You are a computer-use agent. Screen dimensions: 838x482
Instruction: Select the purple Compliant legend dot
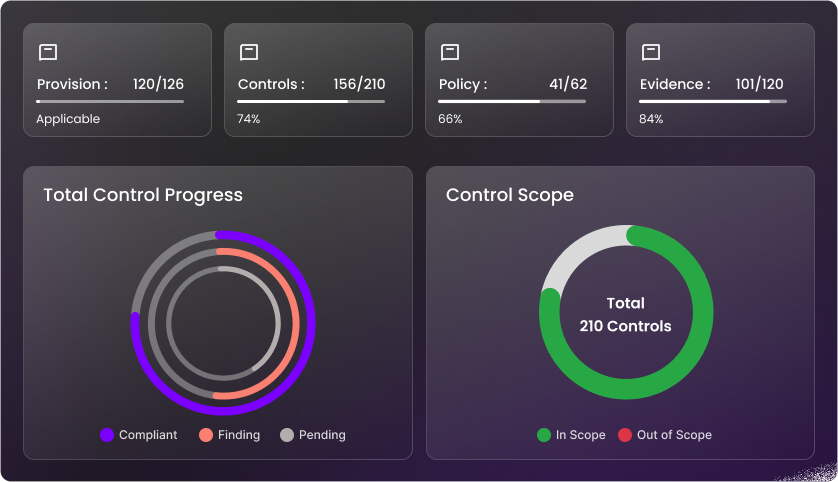[107, 435]
